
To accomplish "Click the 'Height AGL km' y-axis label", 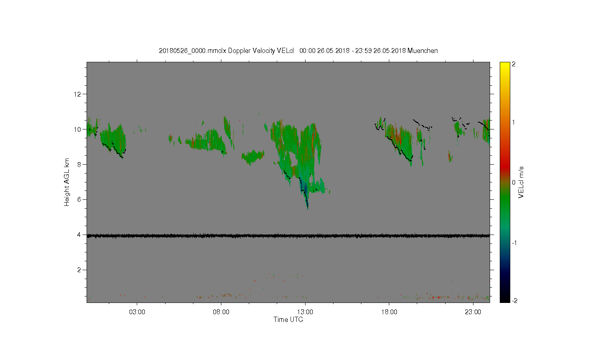I will 67,182.
